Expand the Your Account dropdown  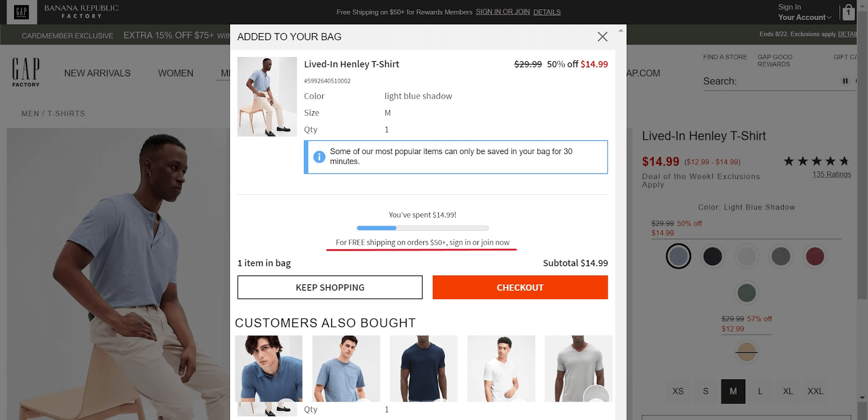(805, 17)
